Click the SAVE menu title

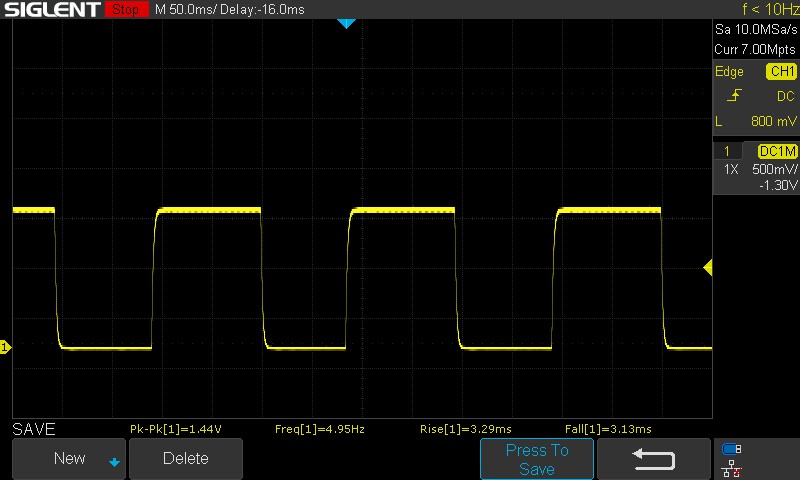pyautogui.click(x=34, y=429)
